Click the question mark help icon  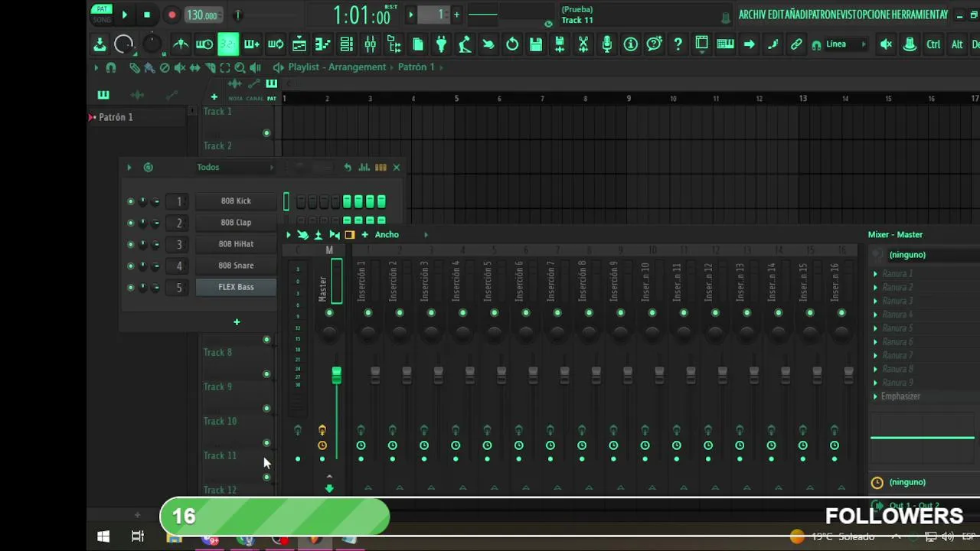(678, 44)
